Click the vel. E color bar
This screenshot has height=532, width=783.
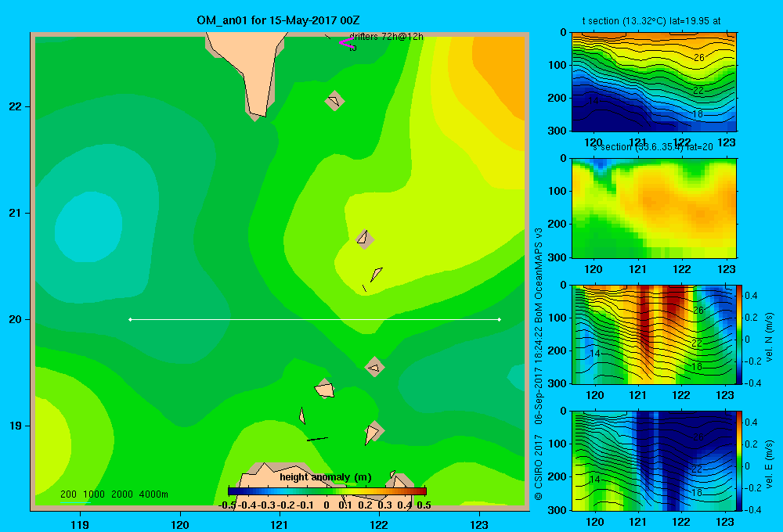740,461
